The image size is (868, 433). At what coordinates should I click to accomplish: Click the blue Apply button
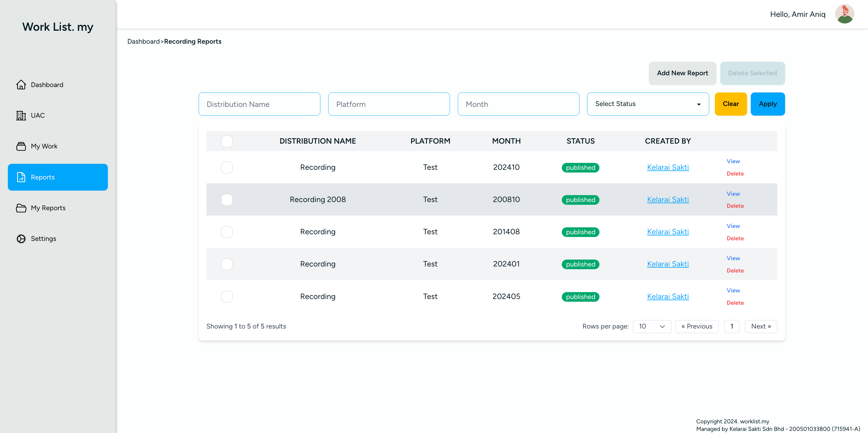[x=768, y=104]
